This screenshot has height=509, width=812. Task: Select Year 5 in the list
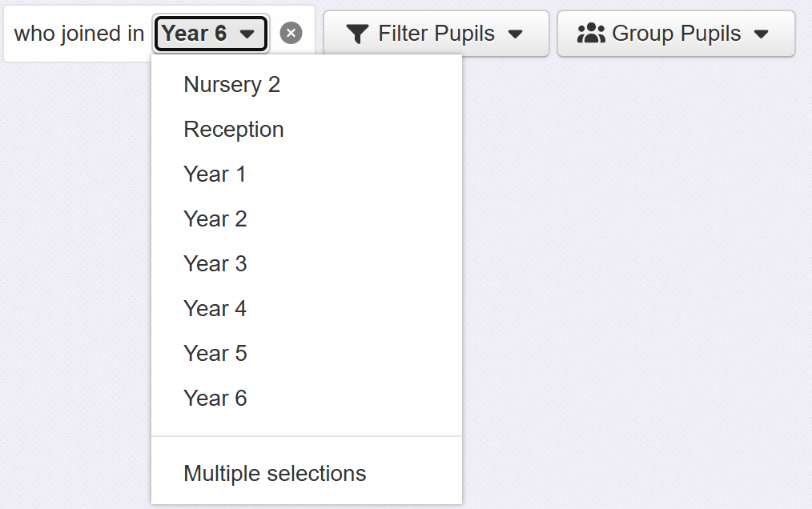(215, 354)
